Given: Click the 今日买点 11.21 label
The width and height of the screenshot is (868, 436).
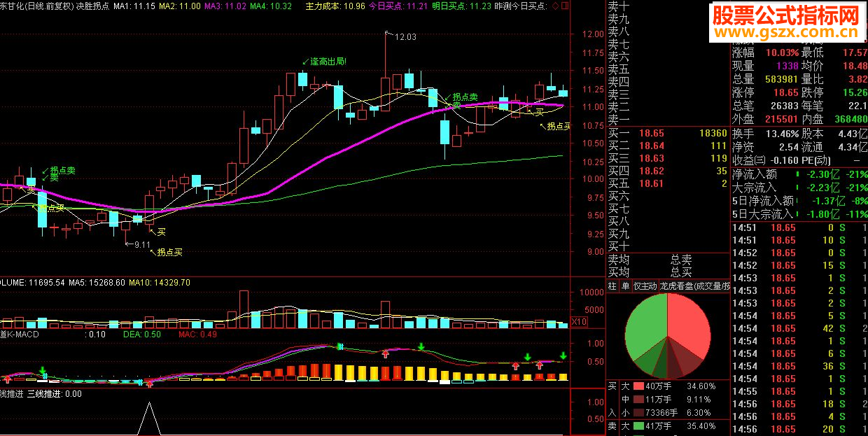Looking at the screenshot, I should 398,6.
